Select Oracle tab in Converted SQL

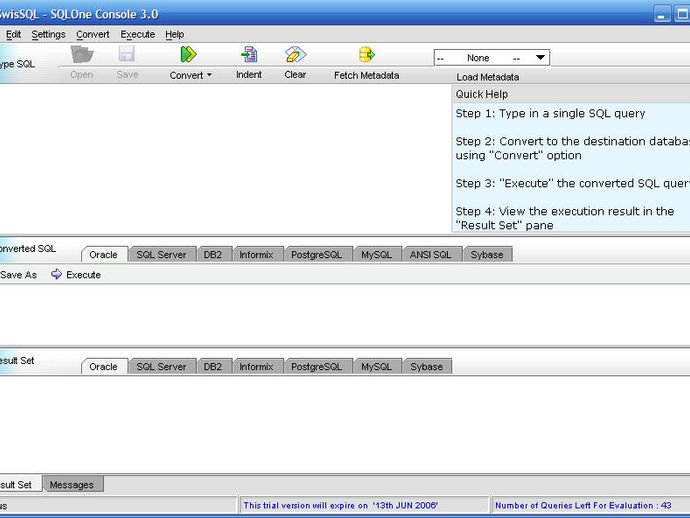coord(104,255)
